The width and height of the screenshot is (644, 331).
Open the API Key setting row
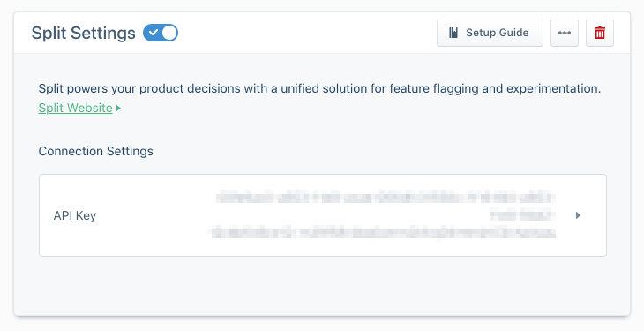323,215
